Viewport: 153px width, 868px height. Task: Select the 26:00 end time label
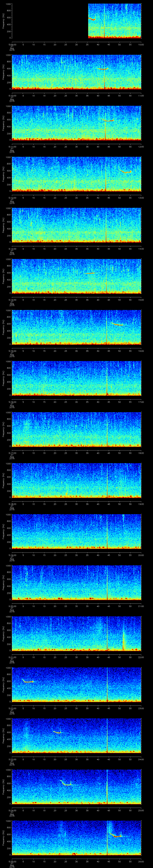(x=141, y=861)
